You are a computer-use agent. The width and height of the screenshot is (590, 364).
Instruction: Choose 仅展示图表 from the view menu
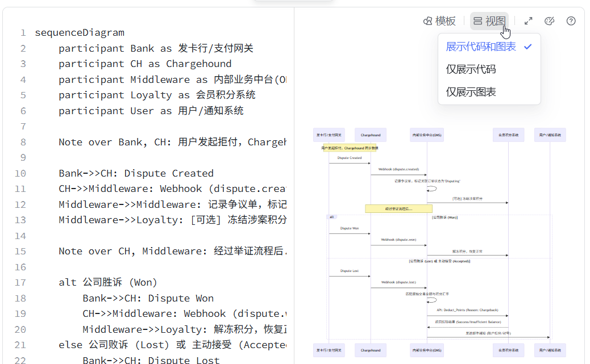tap(471, 92)
